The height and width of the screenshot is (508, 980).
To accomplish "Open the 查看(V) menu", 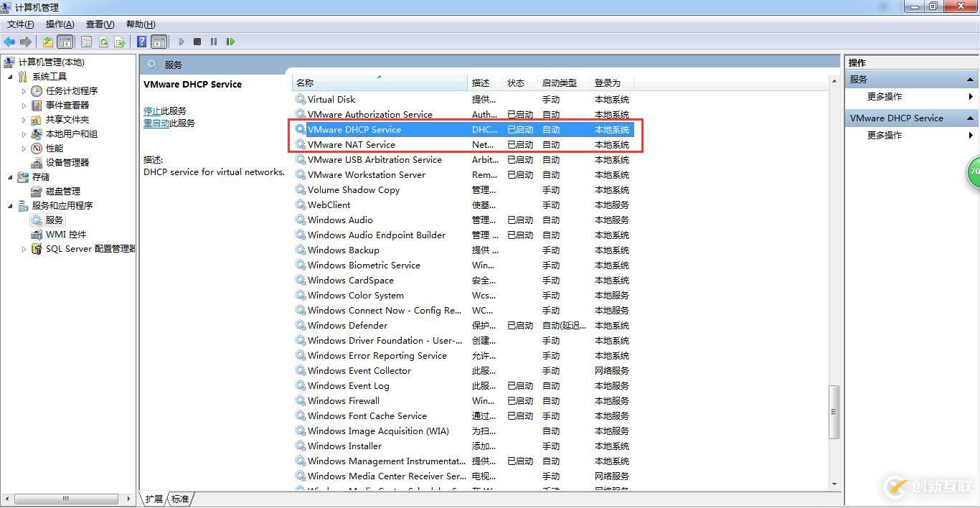I will [100, 24].
